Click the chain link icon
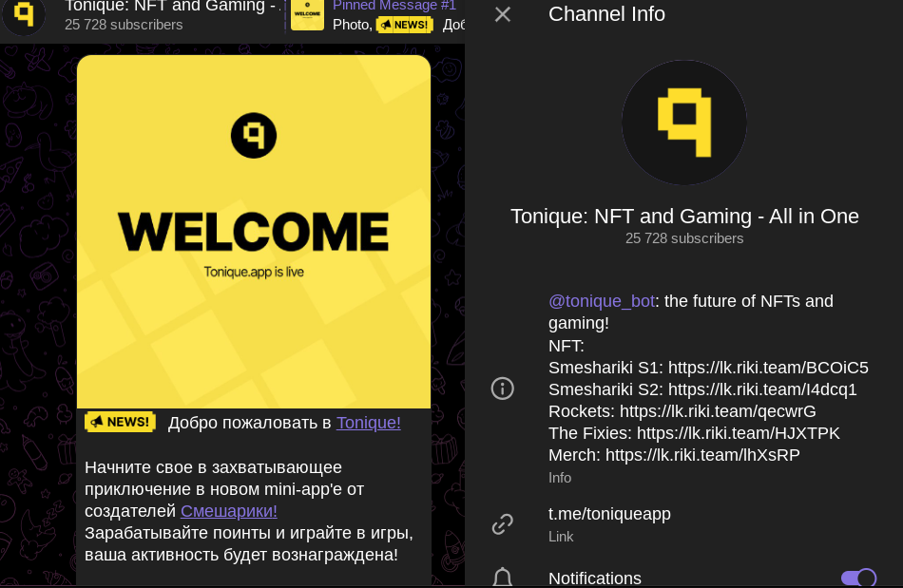This screenshot has height=588, width=903. (x=502, y=524)
